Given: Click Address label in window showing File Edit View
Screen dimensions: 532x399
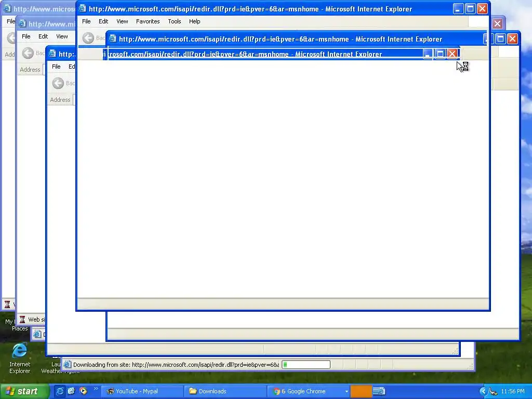Looking at the screenshot, I should pyautogui.click(x=30, y=70).
